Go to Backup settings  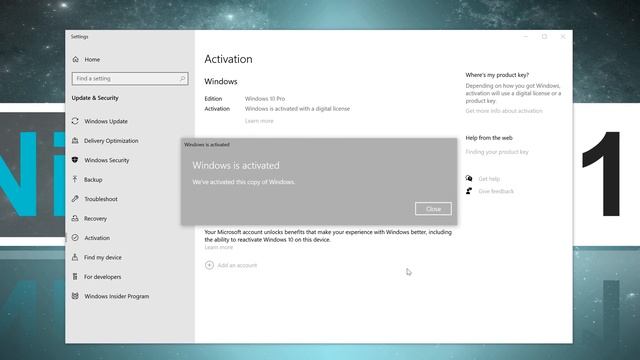point(93,180)
